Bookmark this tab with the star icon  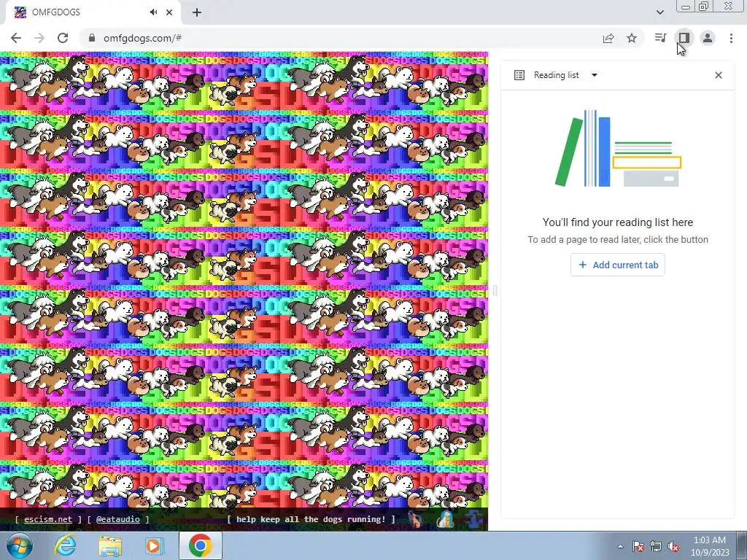(632, 38)
